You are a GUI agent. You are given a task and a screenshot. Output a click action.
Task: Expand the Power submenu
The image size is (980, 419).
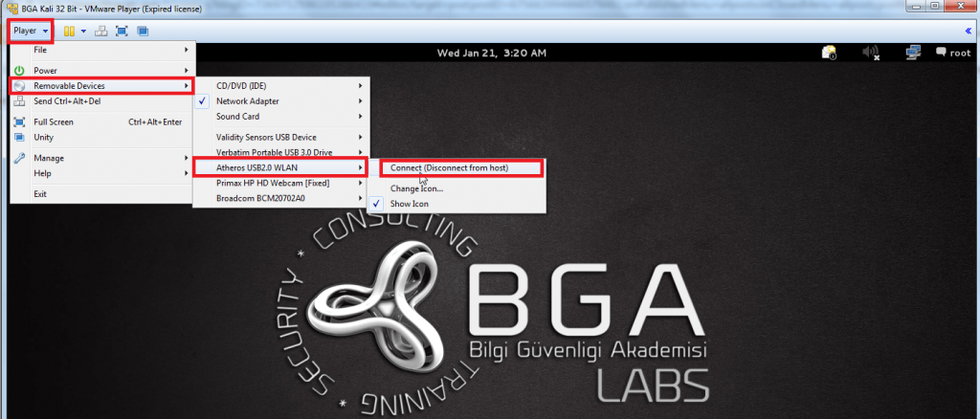tap(102, 71)
